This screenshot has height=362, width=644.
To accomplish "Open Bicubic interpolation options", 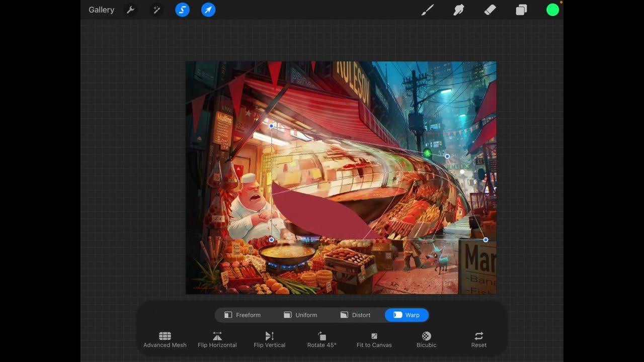I will [427, 340].
